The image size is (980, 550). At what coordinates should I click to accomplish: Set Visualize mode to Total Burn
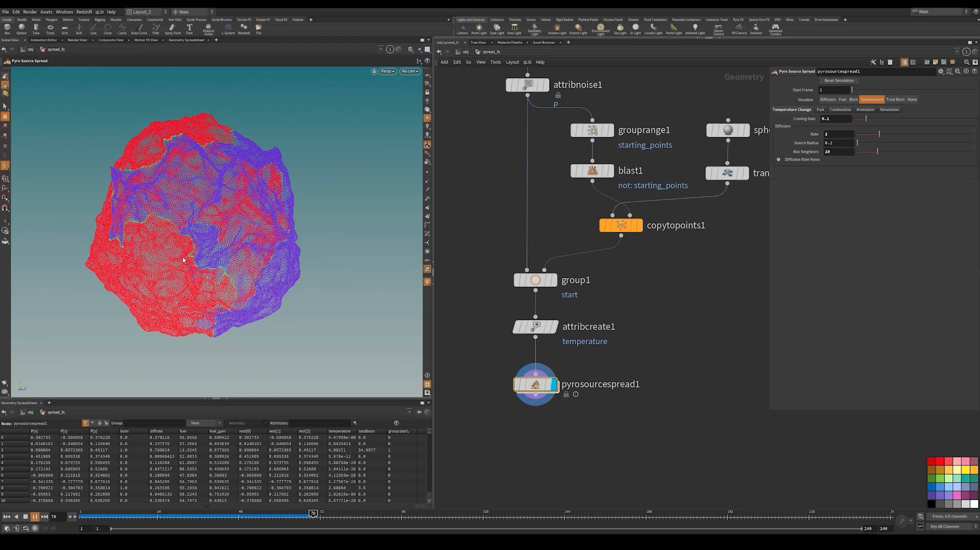[x=895, y=99]
